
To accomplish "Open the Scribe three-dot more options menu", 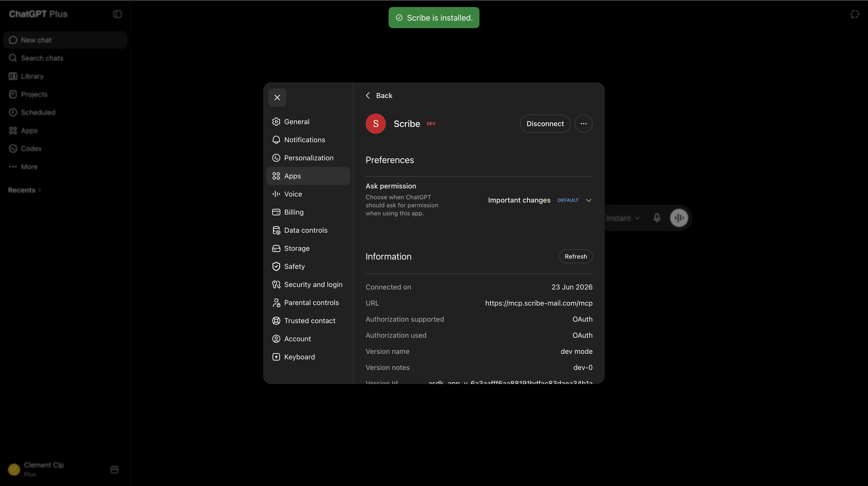I will (583, 124).
